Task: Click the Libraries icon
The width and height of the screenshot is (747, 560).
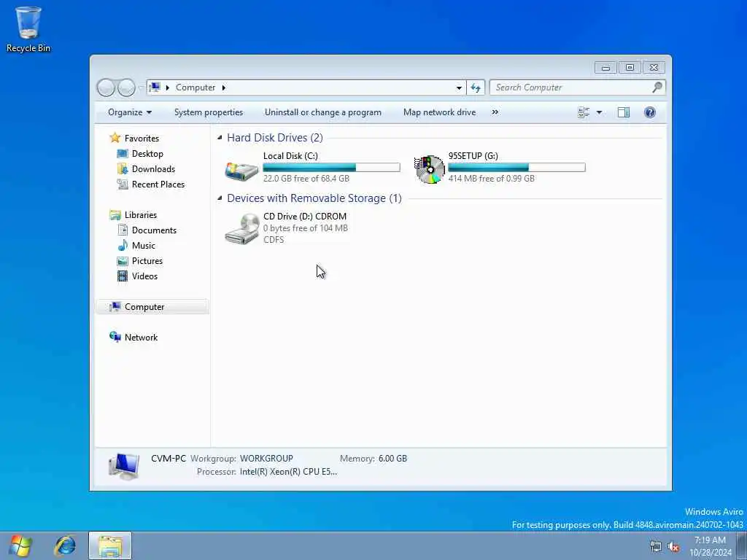Action: (115, 215)
